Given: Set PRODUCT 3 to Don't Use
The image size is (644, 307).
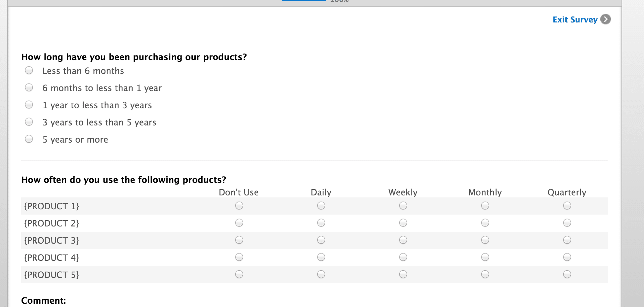Looking at the screenshot, I should pos(239,240).
